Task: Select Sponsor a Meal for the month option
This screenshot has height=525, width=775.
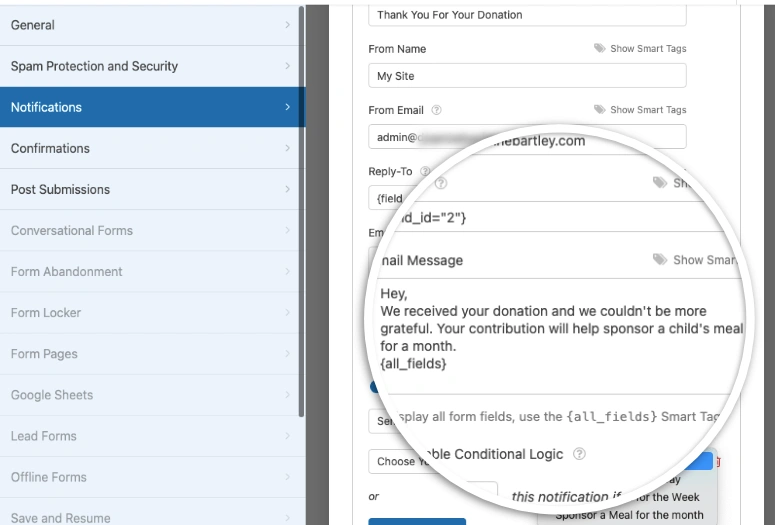Action: 630,515
